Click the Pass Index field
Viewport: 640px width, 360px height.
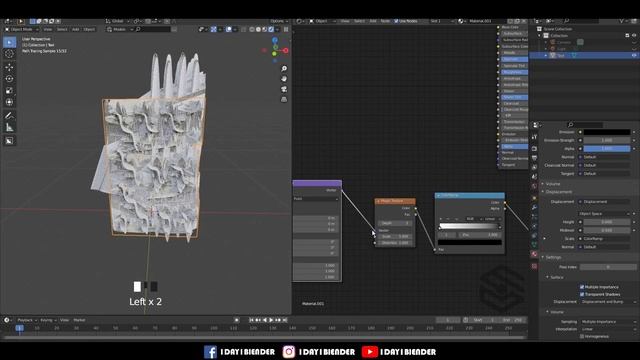coord(608,267)
